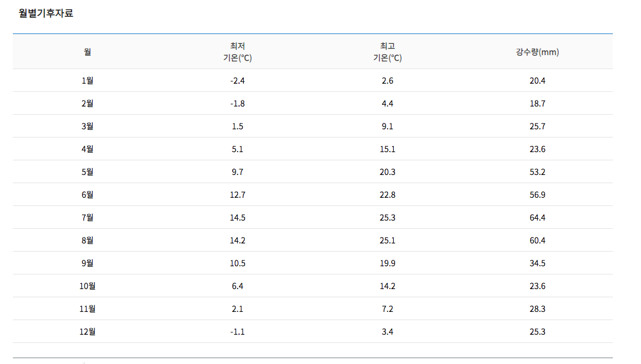Click the 25.1 maximum temperature cell
This screenshot has height=364, width=641.
pos(387,240)
